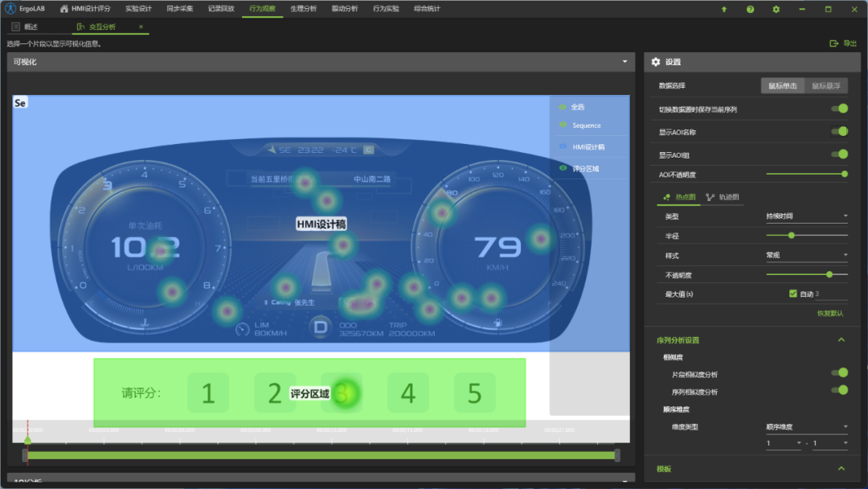The height and width of the screenshot is (489, 868).
Task: Open the 综合统计 menu
Action: (427, 9)
